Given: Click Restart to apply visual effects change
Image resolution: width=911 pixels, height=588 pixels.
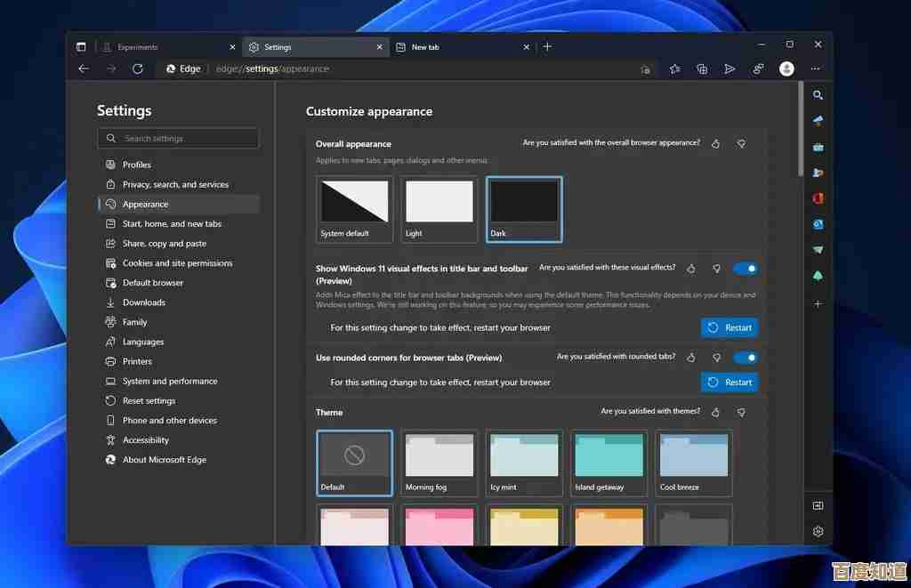Looking at the screenshot, I should 730,327.
